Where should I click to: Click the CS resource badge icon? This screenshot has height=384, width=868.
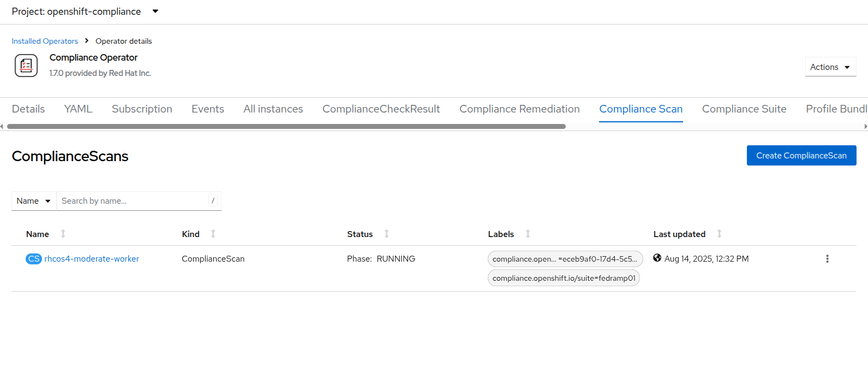click(x=34, y=259)
